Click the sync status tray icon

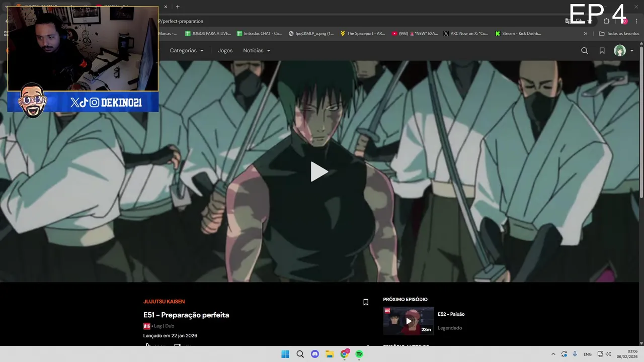pyautogui.click(x=564, y=354)
